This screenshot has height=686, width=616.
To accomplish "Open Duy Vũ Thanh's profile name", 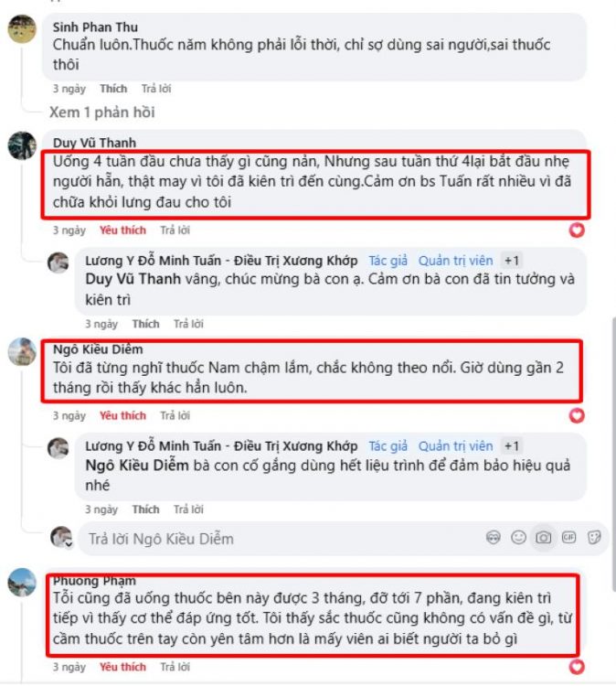I will coord(94,143).
